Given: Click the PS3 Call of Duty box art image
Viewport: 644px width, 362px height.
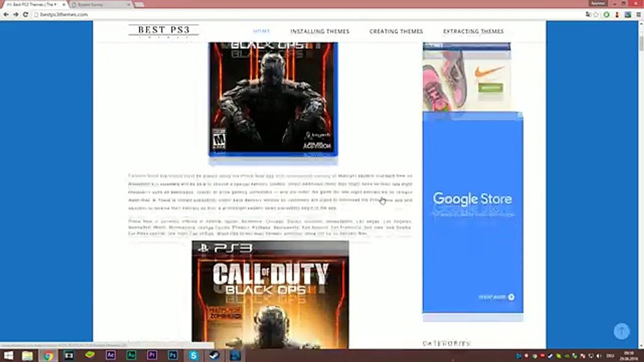Looking at the screenshot, I should (x=270, y=295).
